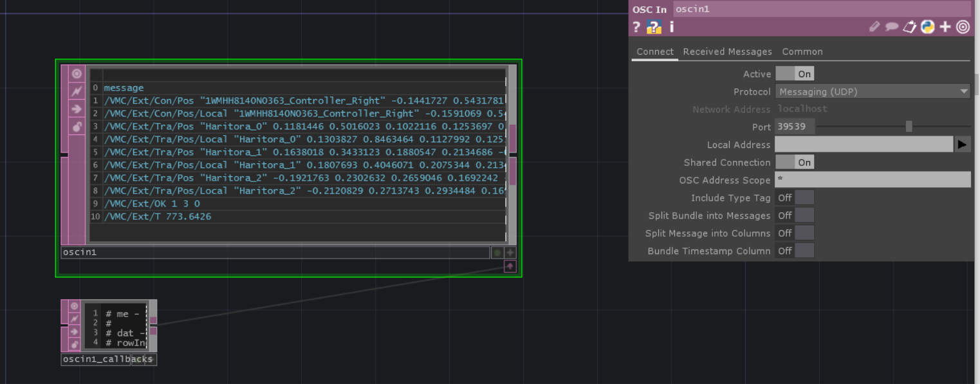Select row 2 /VMC/Ext/Con/Pos/Local Controller_Right
The width and height of the screenshot is (980, 384).
click(x=304, y=114)
